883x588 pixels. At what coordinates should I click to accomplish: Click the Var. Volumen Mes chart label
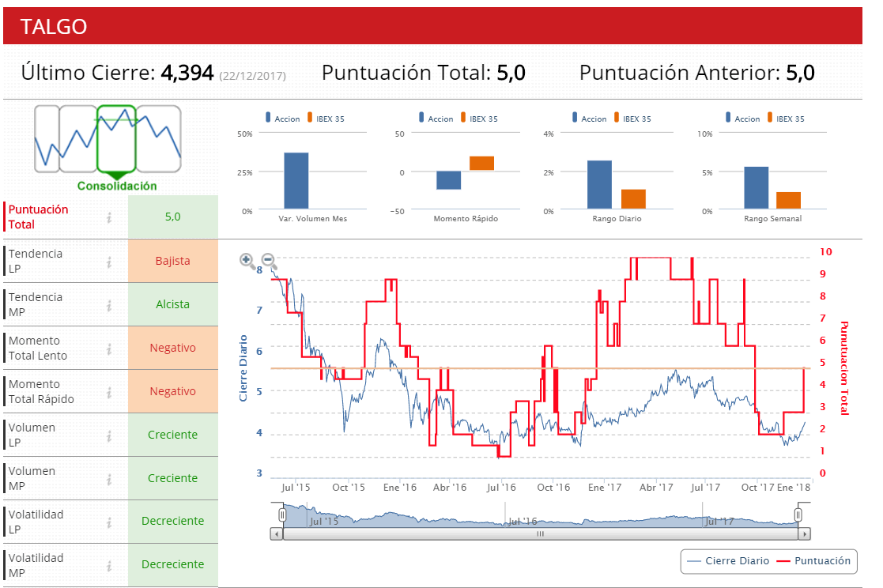pos(312,219)
